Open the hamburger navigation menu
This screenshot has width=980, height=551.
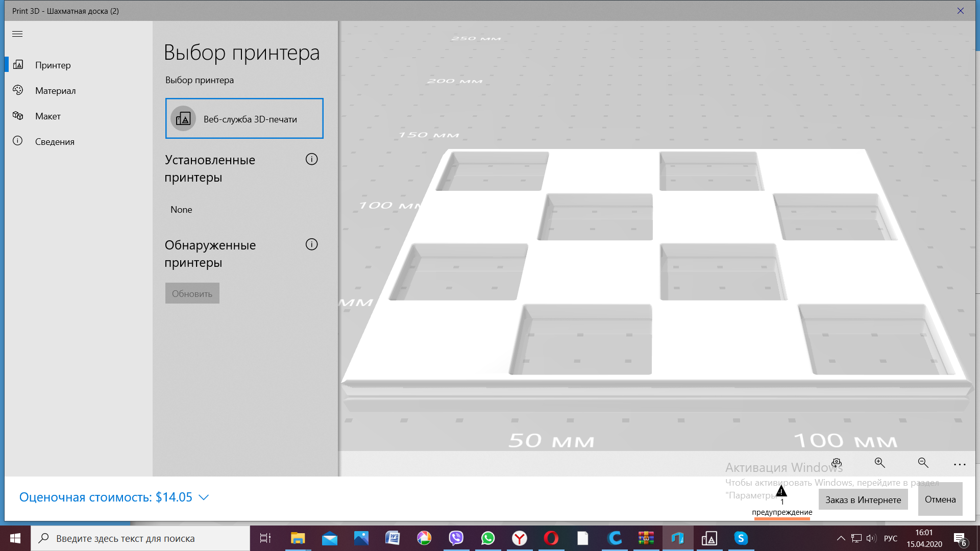click(17, 34)
